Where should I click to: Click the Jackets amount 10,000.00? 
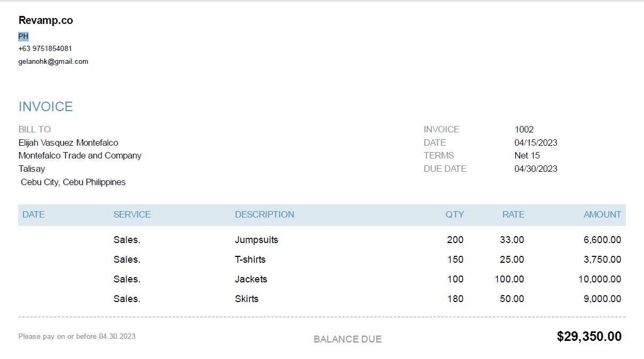(x=599, y=279)
